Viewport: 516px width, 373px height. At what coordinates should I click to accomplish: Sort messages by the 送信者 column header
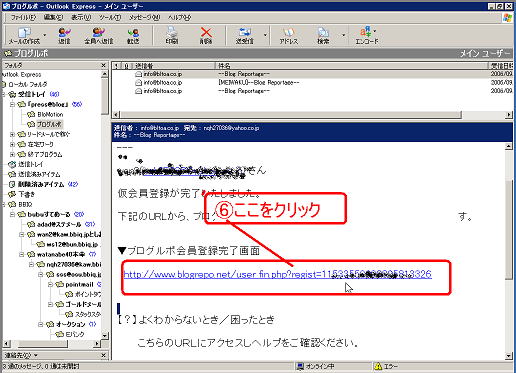tap(174, 66)
